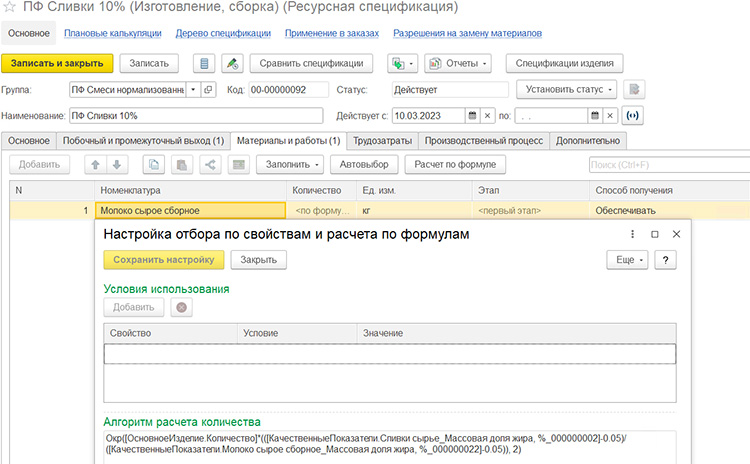Move the row up with the arrow icon

[x=95, y=165]
